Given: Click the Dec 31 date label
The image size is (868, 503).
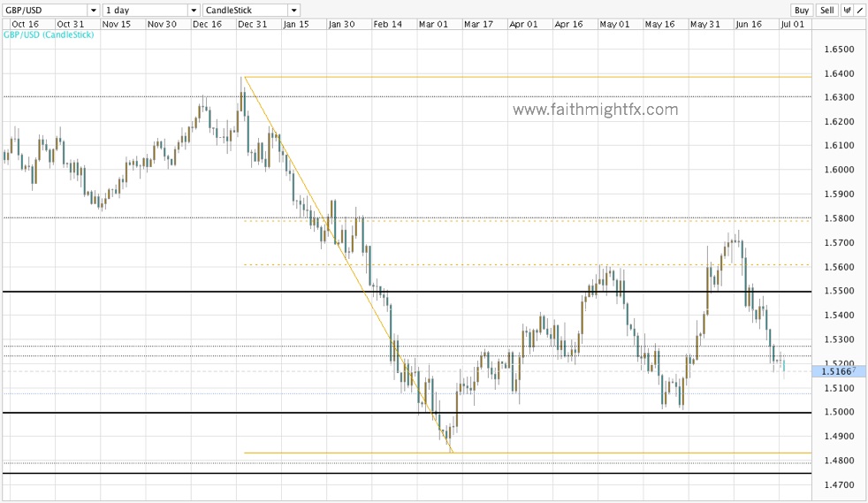Looking at the screenshot, I should pos(253,25).
